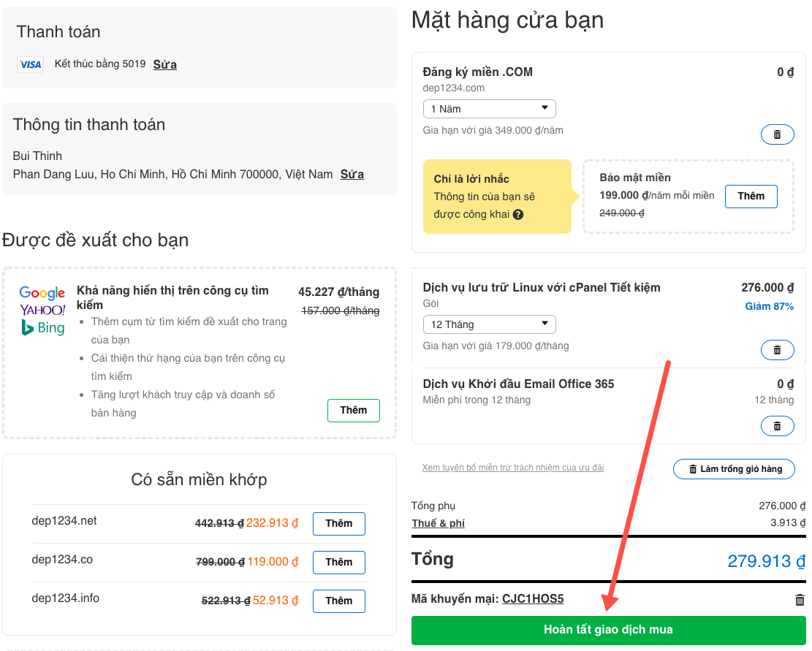812x651 pixels.
Task: Delete the .COM domain registration item
Action: tap(777, 134)
